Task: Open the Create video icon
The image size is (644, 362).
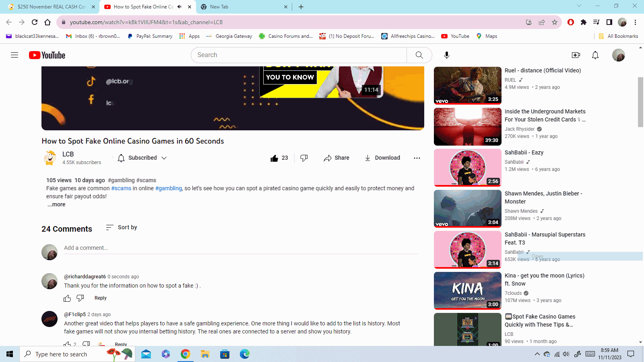Action: point(576,55)
